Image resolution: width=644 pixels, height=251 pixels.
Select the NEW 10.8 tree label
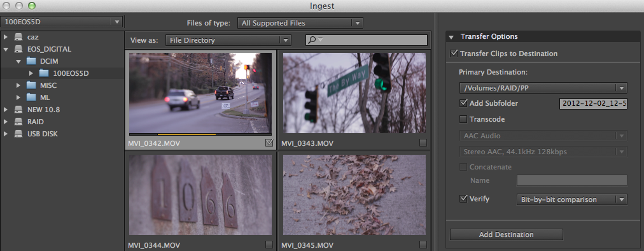[x=43, y=110]
